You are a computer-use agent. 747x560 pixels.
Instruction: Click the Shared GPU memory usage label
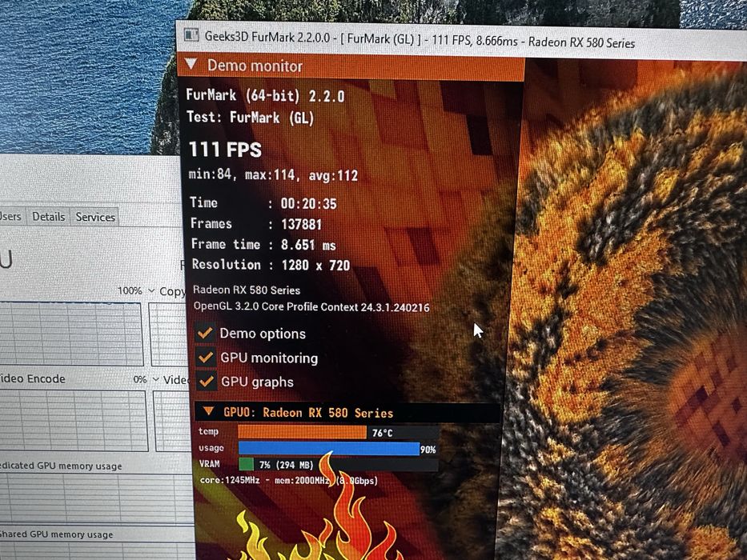(x=57, y=534)
